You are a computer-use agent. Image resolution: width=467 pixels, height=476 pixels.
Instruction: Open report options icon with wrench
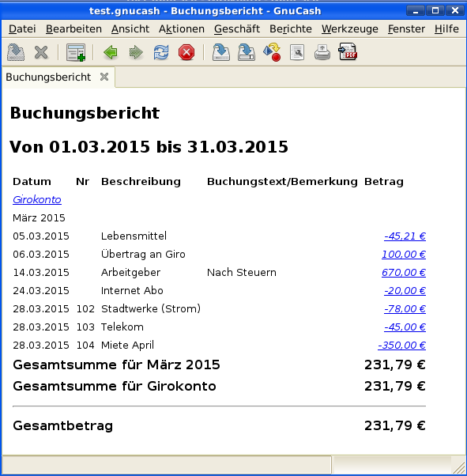click(x=297, y=52)
